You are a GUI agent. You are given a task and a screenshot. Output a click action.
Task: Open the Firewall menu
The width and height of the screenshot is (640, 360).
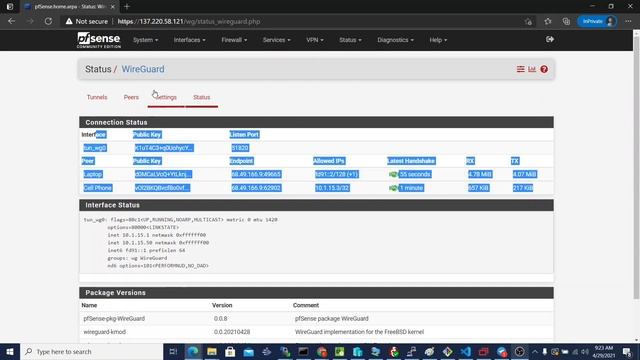(x=234, y=40)
